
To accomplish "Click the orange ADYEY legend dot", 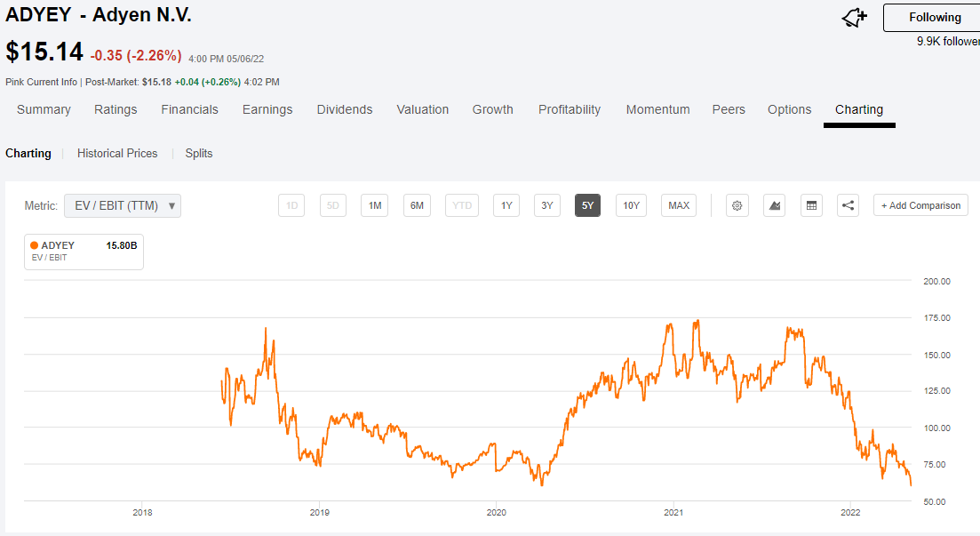I will (34, 245).
